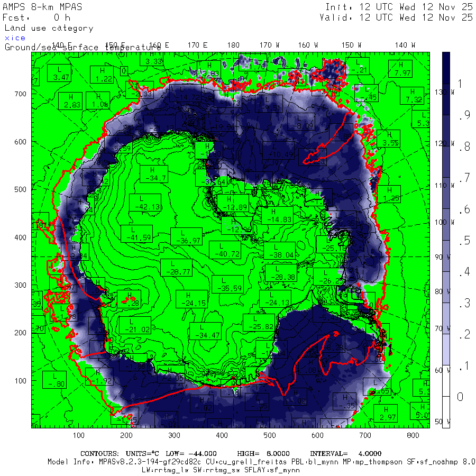The image size is (476, 476).
Task: Click the 'Model Info: MPASv8.2.3' version string
Action: 124,462
